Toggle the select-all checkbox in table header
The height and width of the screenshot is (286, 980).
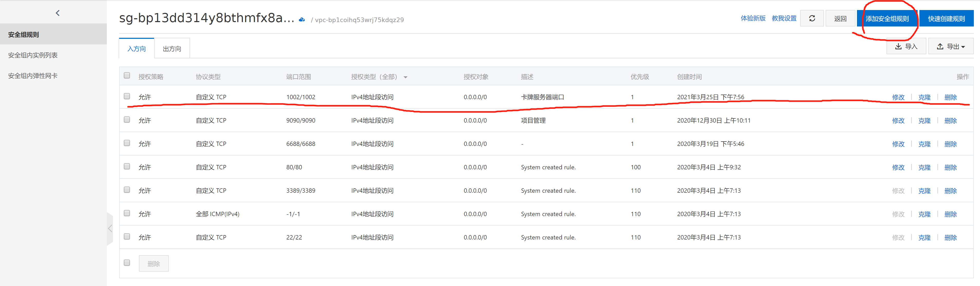click(x=127, y=75)
